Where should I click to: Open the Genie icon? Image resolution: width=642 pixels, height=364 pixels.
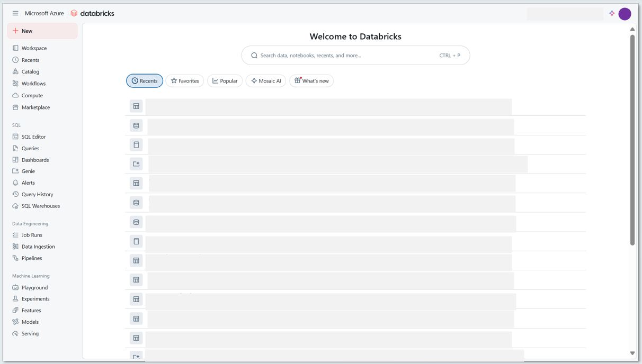point(15,171)
